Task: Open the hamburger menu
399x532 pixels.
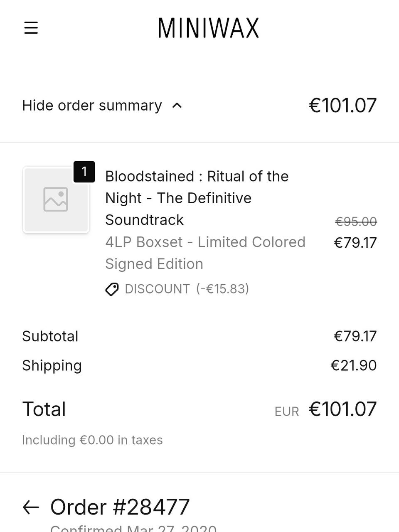Action: tap(31, 28)
